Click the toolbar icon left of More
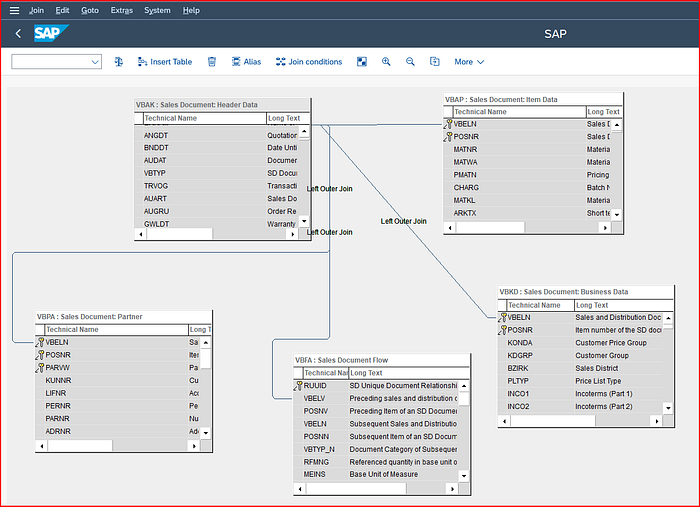The height and width of the screenshot is (507, 700). click(x=434, y=62)
